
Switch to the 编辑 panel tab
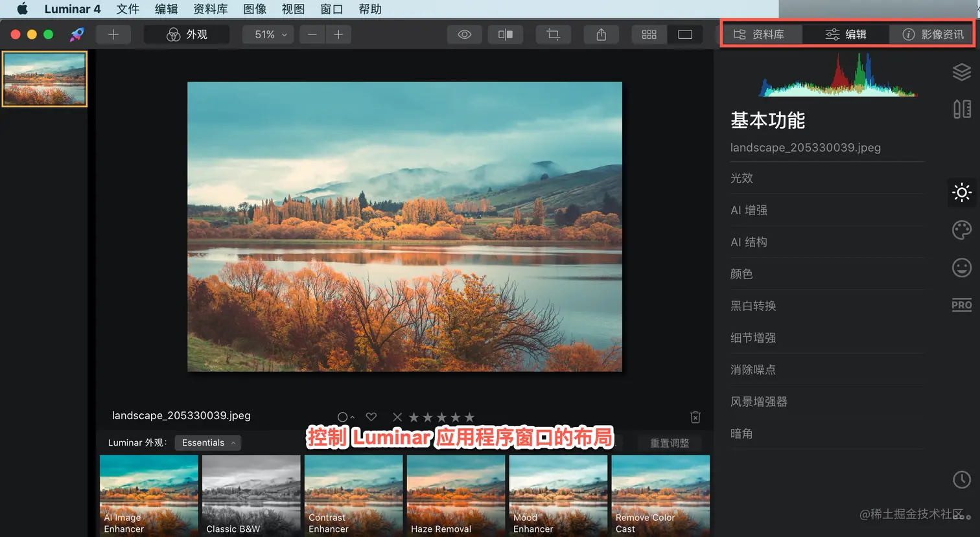click(846, 34)
